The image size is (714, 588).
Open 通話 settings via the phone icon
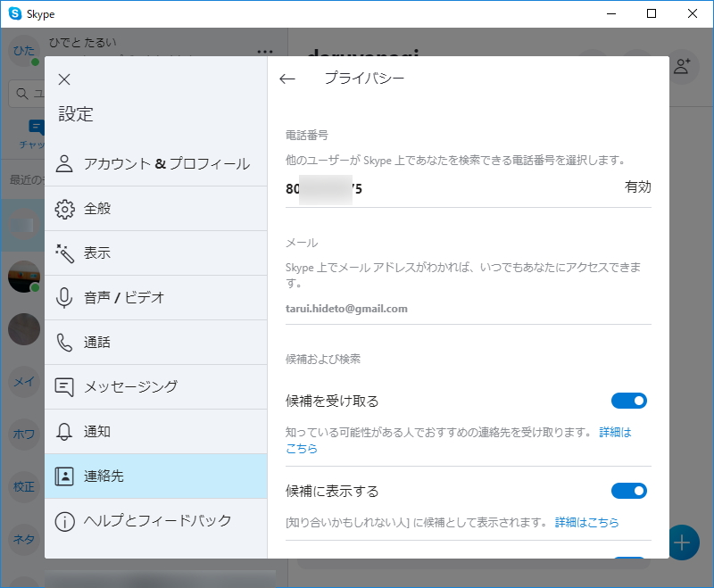pos(63,342)
